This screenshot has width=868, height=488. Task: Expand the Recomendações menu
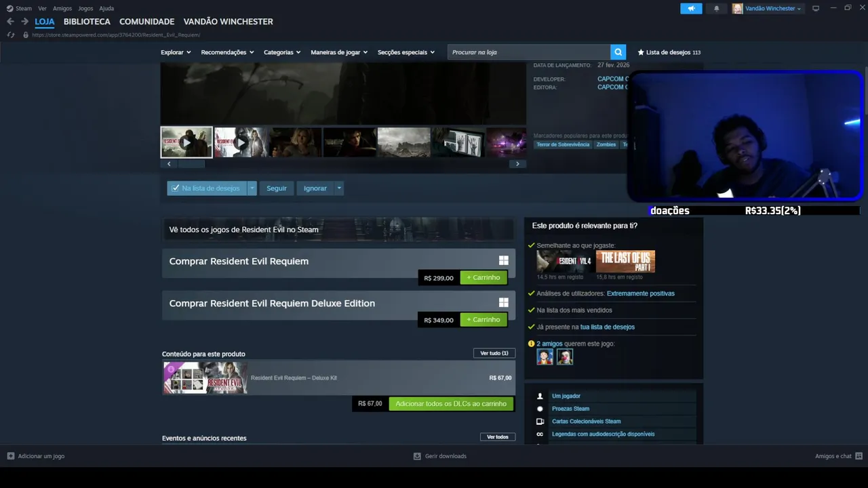click(227, 52)
